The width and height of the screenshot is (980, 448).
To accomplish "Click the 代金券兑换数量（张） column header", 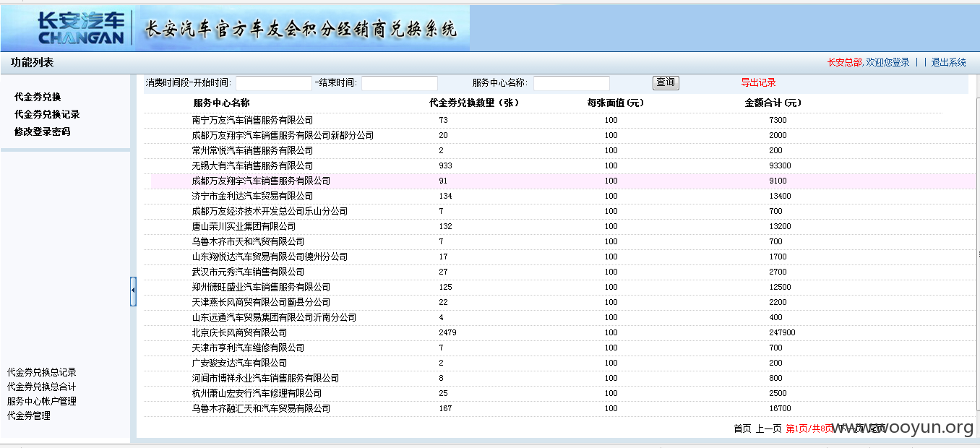I will point(474,103).
